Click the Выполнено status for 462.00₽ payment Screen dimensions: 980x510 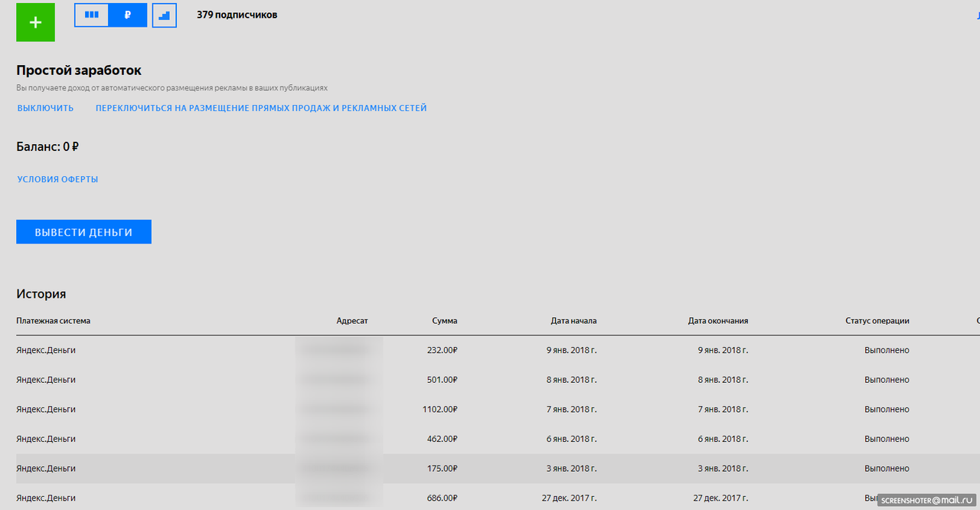[x=887, y=439]
